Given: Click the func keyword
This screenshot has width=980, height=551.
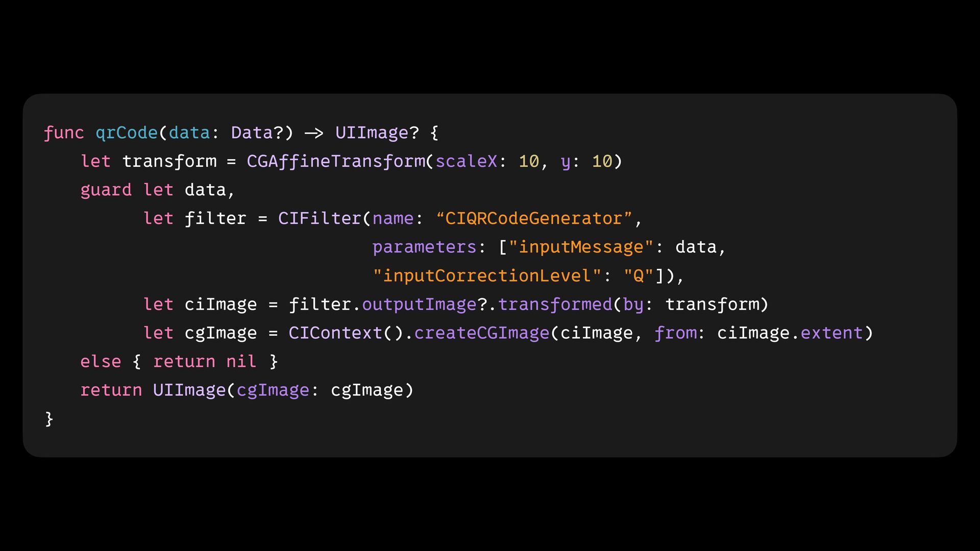Looking at the screenshot, I should pos(64,133).
